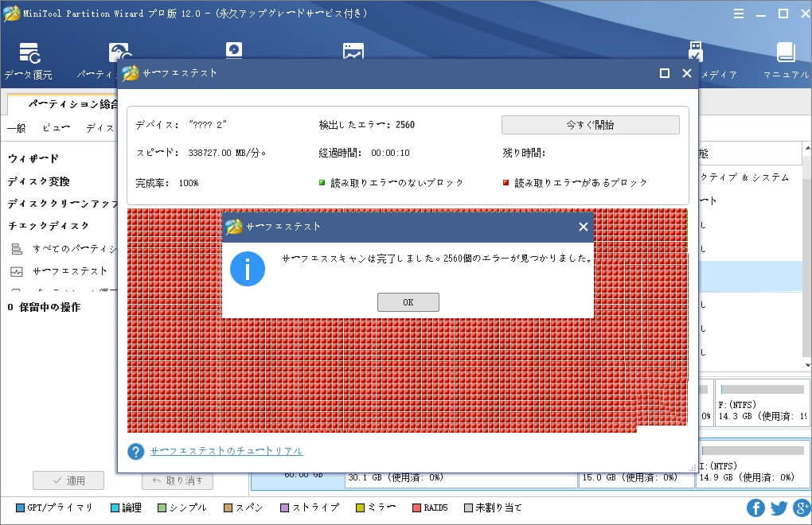Click the RAID5 legend swatch
This screenshot has width=812, height=525.
tap(416, 508)
